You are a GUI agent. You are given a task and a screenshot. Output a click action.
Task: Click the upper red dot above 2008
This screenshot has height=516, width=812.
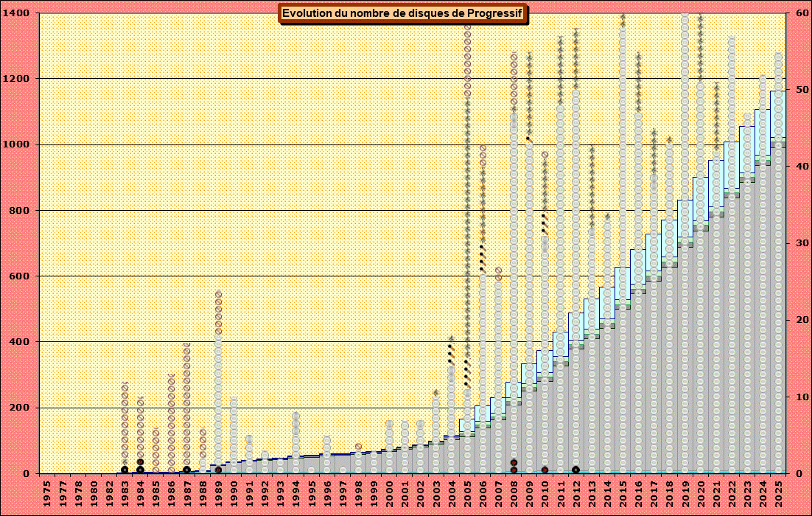[x=514, y=462]
